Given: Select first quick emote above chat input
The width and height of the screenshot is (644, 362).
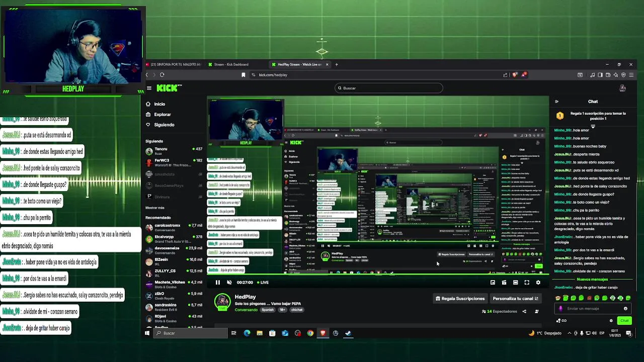Looking at the screenshot, I should pyautogui.click(x=557, y=298).
